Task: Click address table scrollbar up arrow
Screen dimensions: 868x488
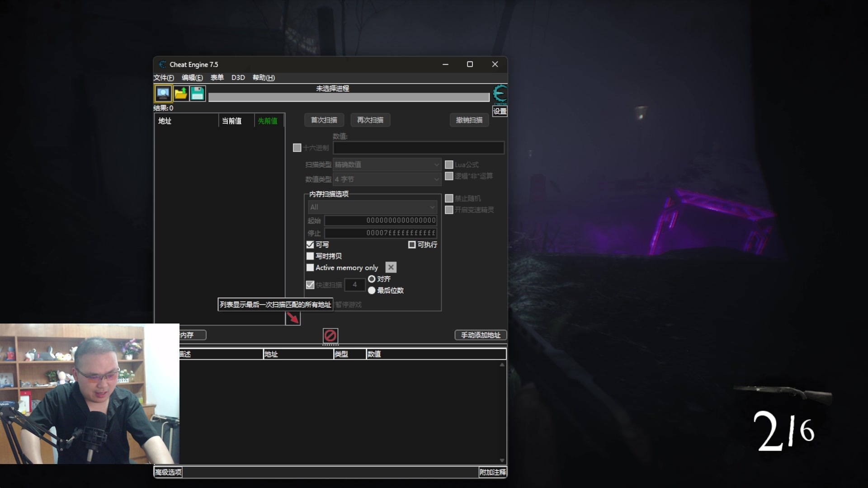Action: (502, 365)
